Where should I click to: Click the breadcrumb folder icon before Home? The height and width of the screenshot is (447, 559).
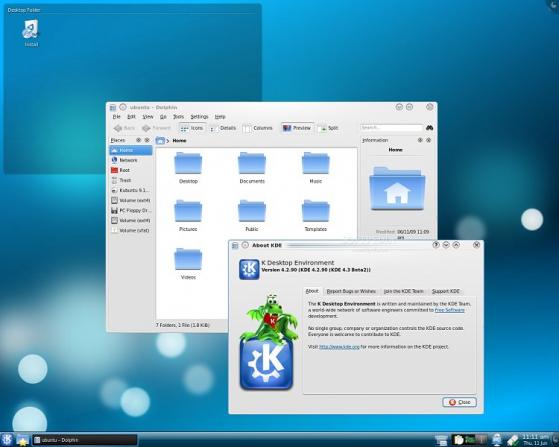click(x=160, y=140)
